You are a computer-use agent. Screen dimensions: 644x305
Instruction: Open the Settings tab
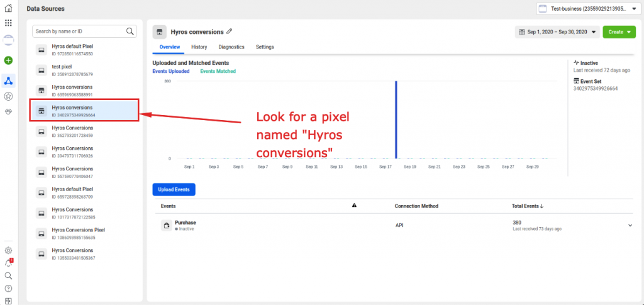(x=265, y=47)
